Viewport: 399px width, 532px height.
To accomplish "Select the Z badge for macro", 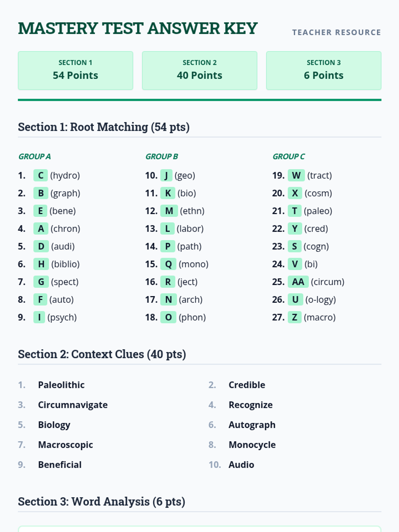I will 295,317.
